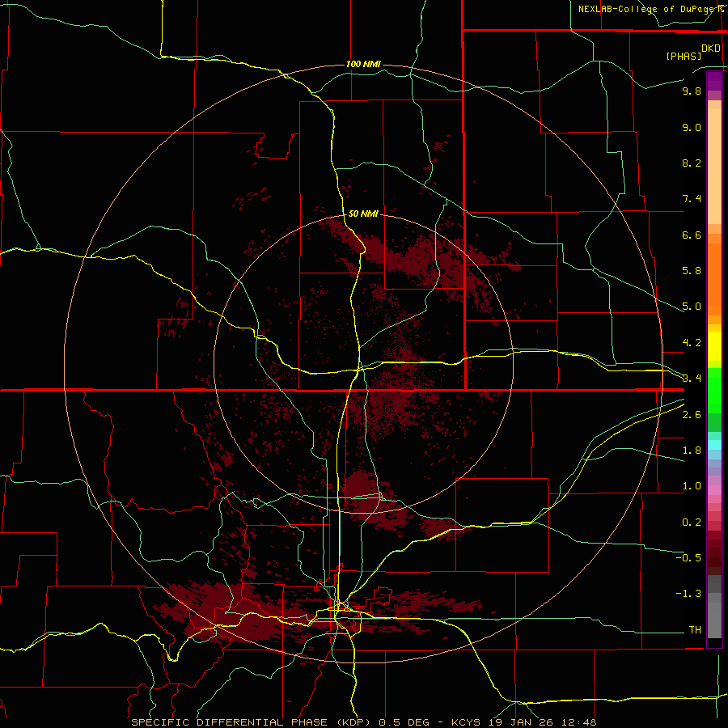Click the NEXLAB-College of DuPage label
This screenshot has height=728, width=728.
point(647,9)
